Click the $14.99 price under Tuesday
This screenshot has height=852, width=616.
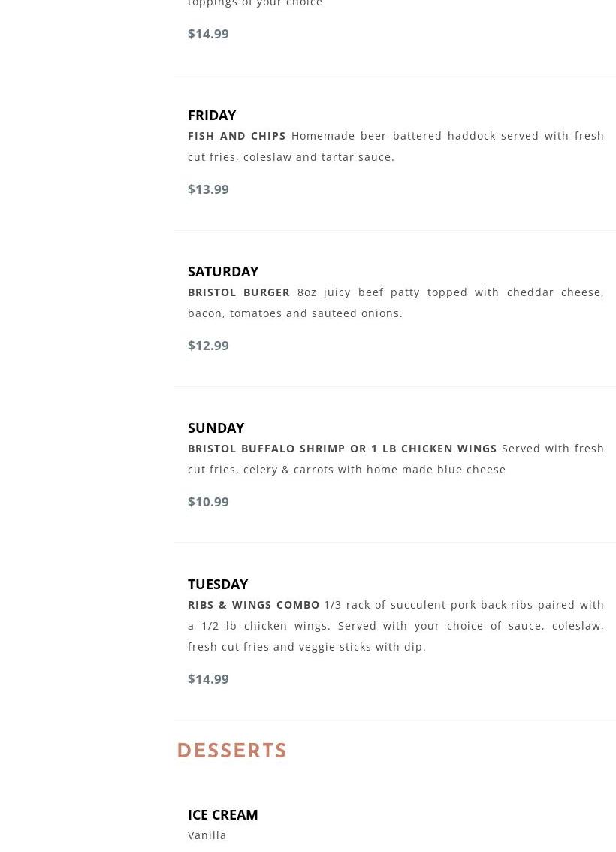pos(208,679)
